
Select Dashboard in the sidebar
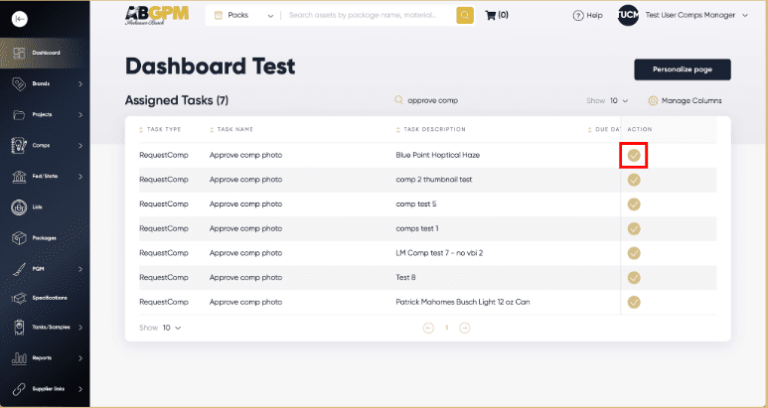point(44,52)
